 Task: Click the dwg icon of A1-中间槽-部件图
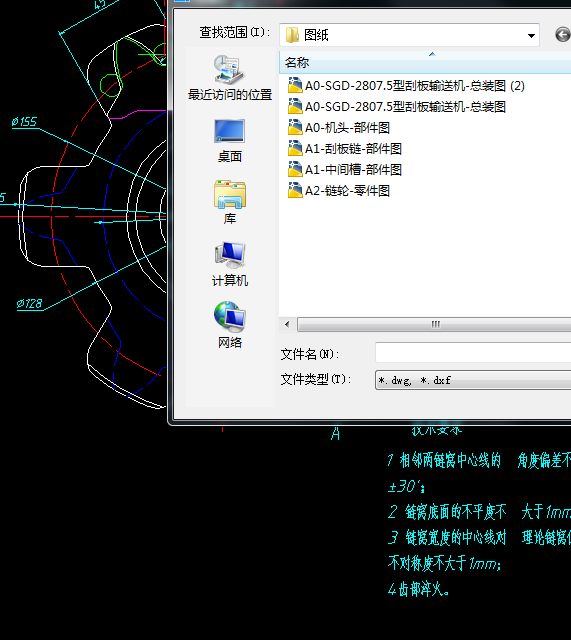point(295,170)
